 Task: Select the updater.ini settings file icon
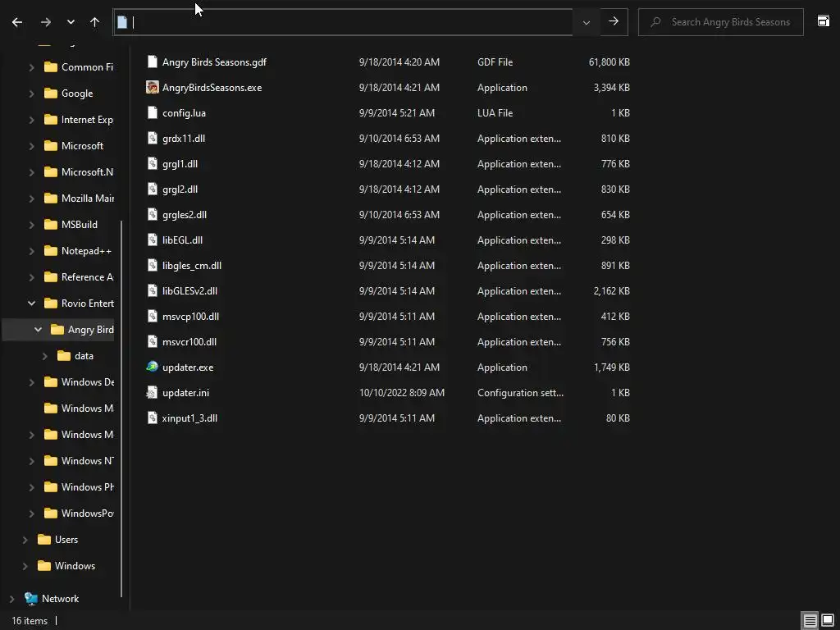[x=153, y=393]
